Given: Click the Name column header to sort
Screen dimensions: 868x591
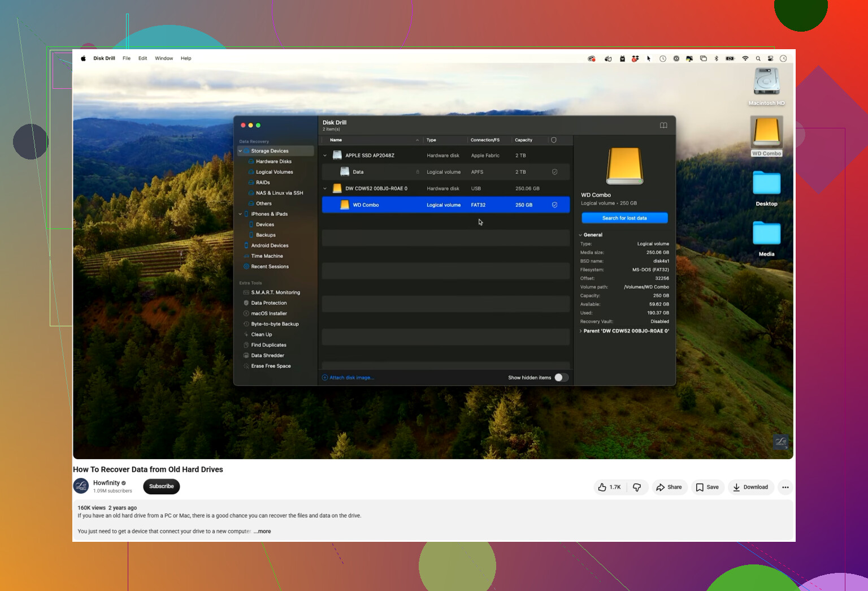Looking at the screenshot, I should [x=336, y=140].
